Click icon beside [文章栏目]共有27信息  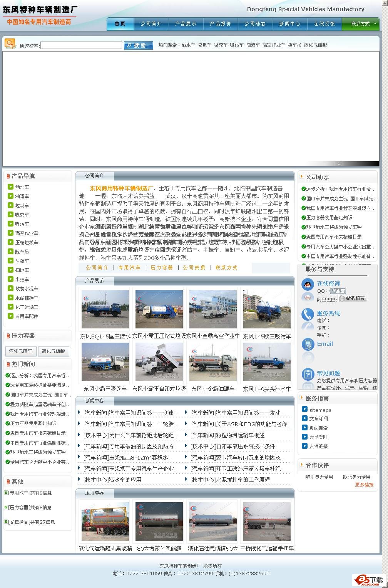[x=6, y=522]
